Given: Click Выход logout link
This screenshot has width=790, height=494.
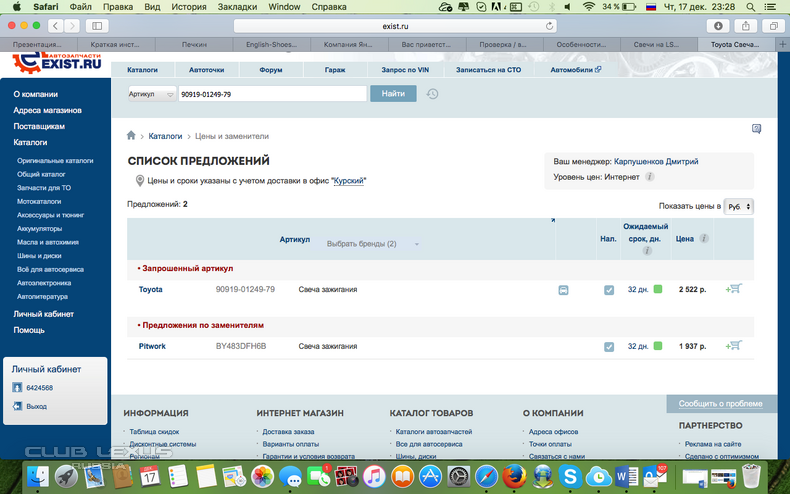Looking at the screenshot, I should coord(36,406).
